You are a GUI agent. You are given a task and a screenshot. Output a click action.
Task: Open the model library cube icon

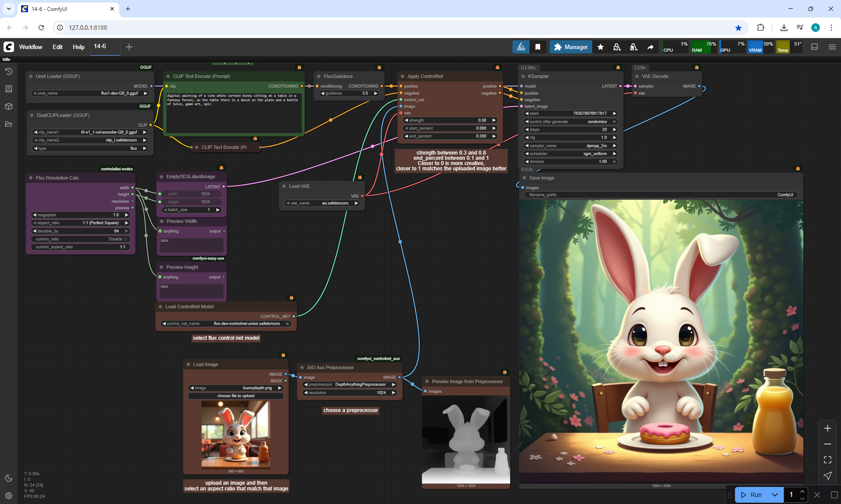[8, 106]
